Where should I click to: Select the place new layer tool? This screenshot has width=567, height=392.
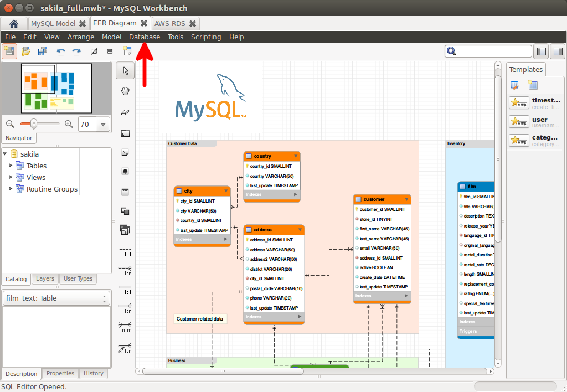point(125,133)
